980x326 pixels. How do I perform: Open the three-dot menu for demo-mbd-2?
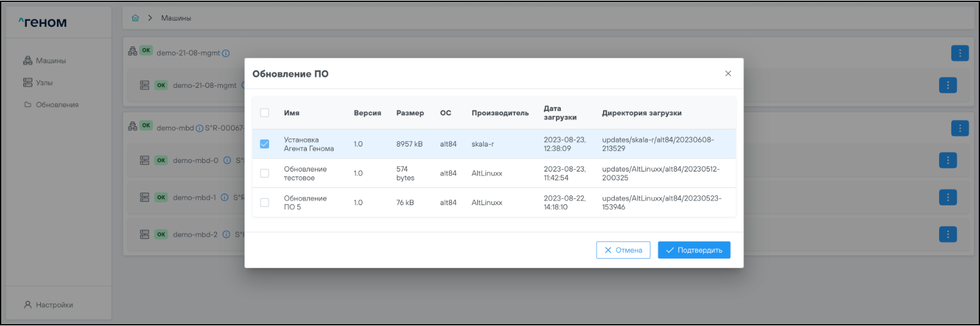coord(948,234)
